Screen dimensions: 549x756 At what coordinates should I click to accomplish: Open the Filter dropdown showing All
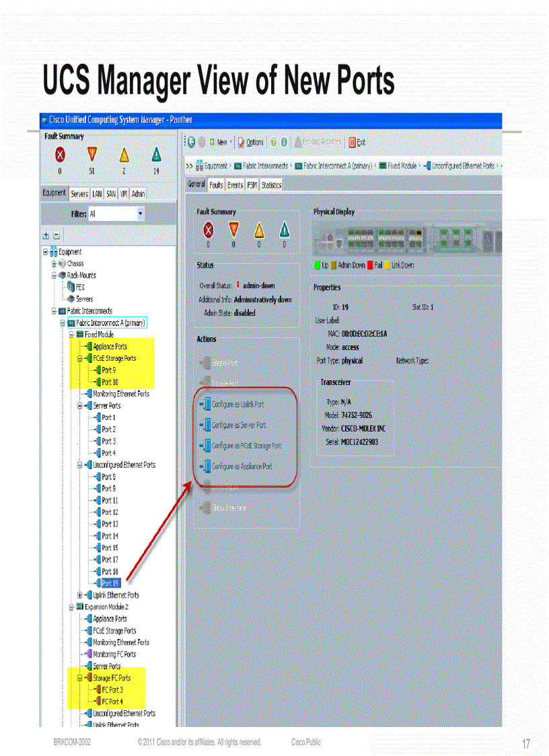139,213
